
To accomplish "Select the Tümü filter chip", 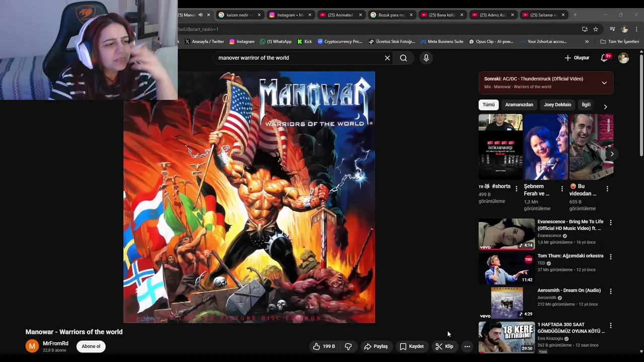I will pyautogui.click(x=489, y=105).
